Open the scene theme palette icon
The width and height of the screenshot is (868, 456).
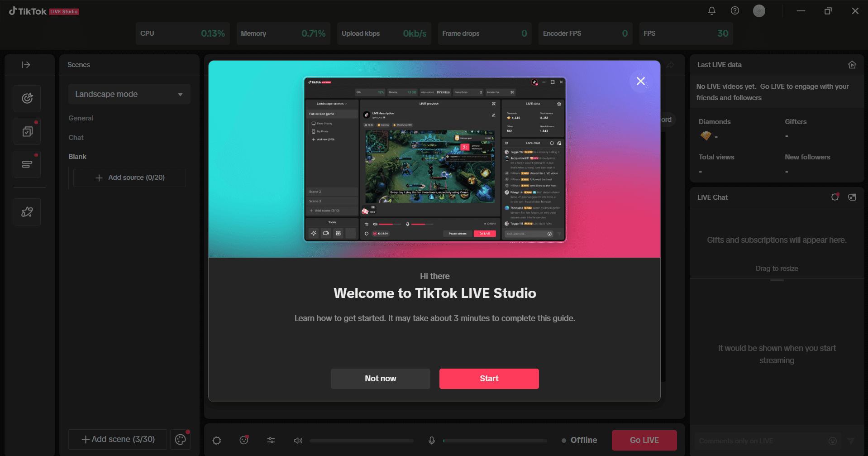pyautogui.click(x=180, y=439)
